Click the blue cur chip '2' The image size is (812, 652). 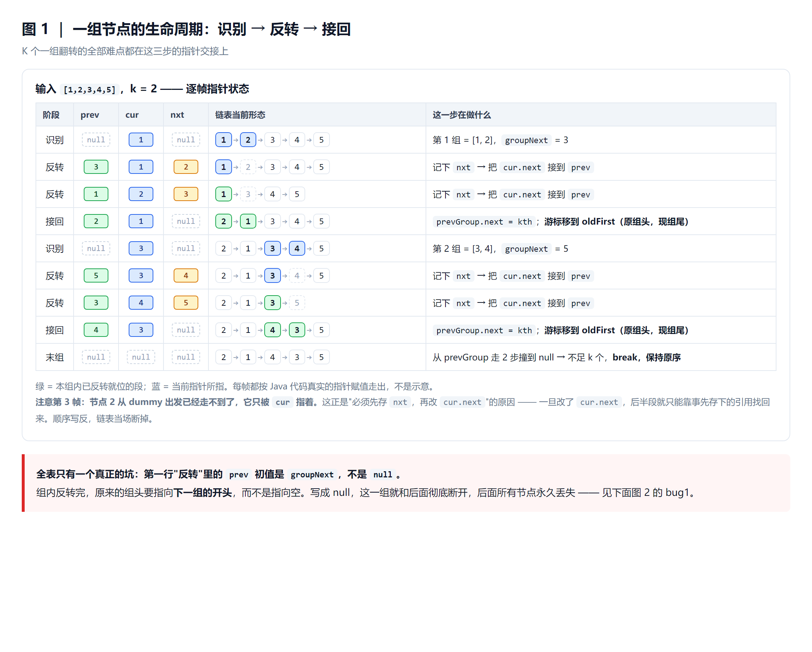pos(141,194)
